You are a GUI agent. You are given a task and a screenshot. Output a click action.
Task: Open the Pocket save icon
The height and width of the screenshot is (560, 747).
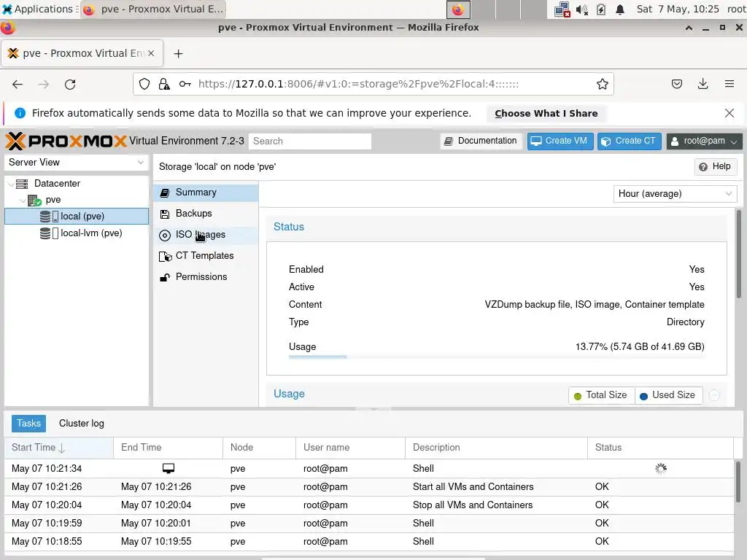(x=676, y=85)
